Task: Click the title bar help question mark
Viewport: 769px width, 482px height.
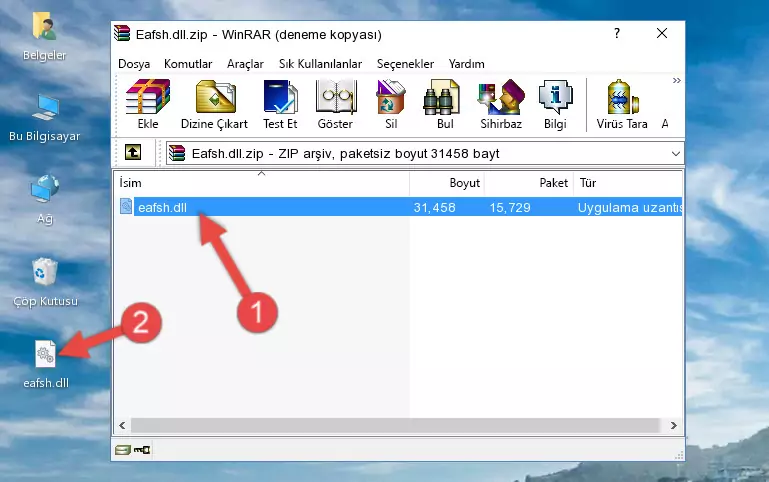Action: (616, 33)
